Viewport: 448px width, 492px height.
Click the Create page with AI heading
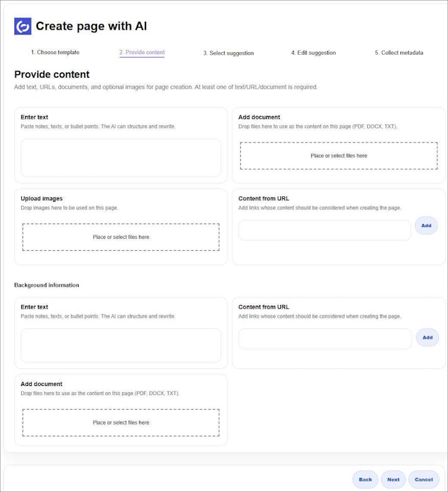click(x=91, y=27)
